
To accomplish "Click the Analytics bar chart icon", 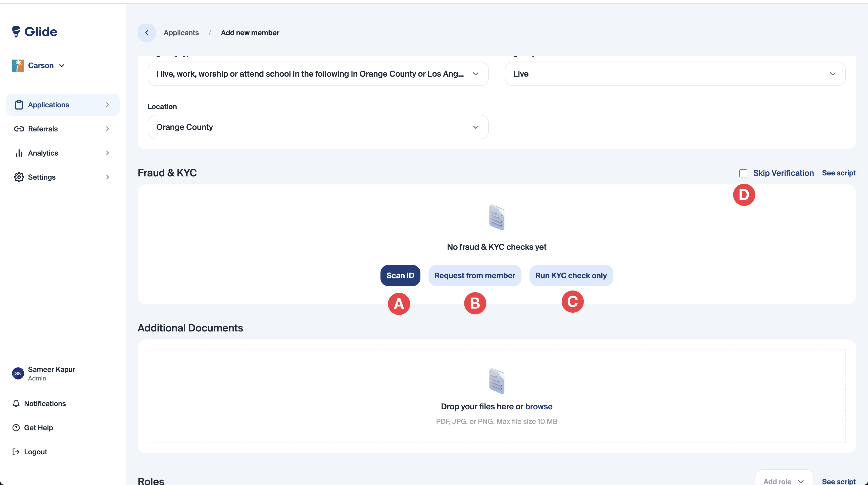I will [19, 153].
